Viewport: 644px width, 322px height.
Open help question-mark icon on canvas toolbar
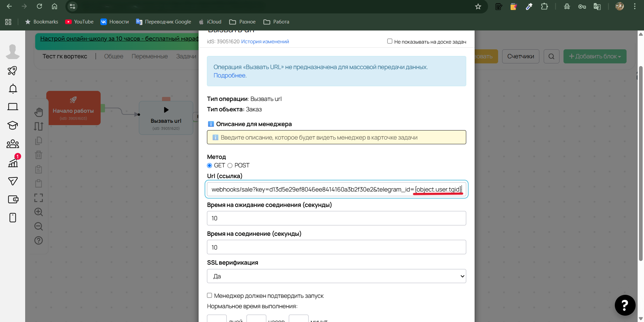pyautogui.click(x=39, y=240)
